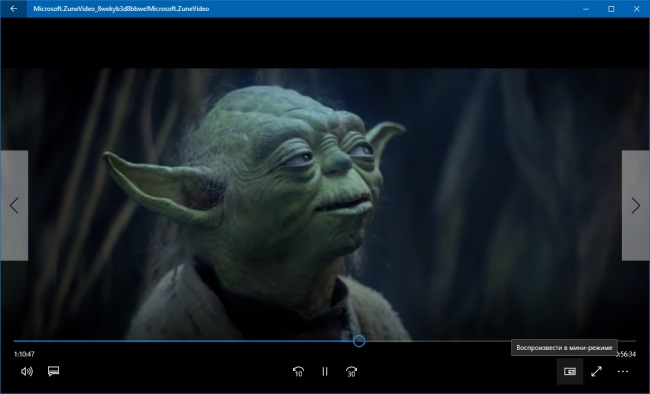Pause the video playback
Image resolution: width=650 pixels, height=394 pixels.
325,372
